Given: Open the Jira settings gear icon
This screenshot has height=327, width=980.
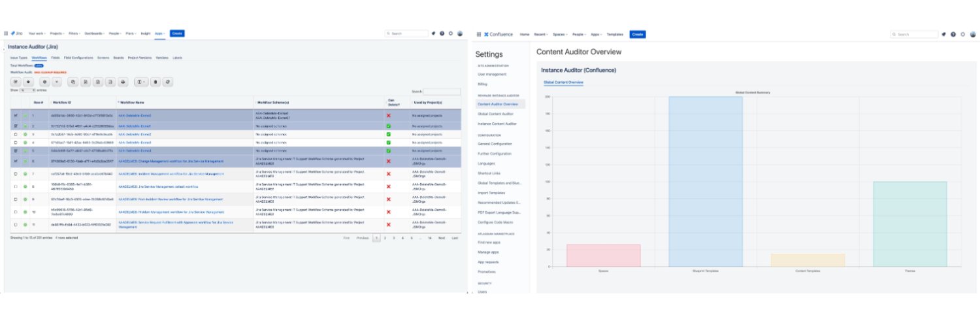Looking at the screenshot, I should (x=451, y=33).
